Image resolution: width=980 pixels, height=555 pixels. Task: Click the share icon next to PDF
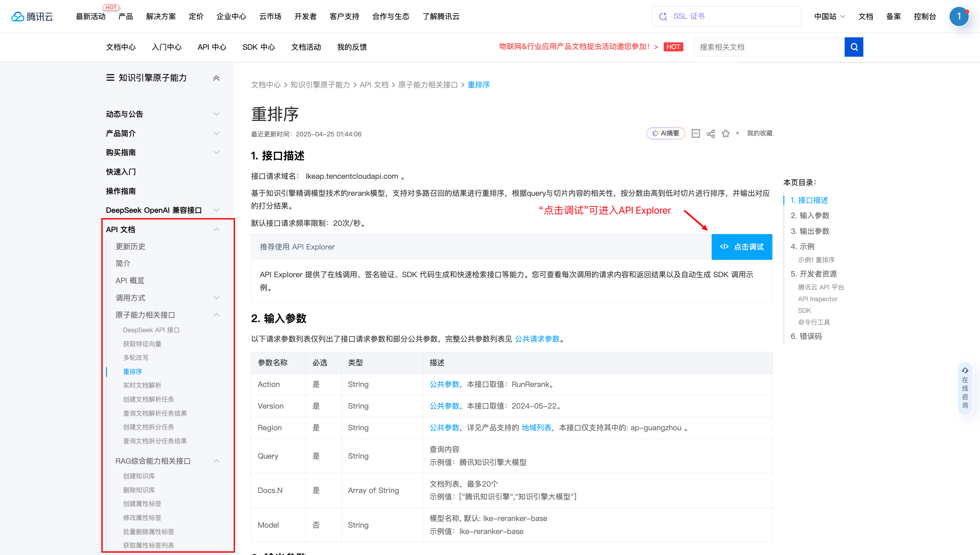point(710,133)
